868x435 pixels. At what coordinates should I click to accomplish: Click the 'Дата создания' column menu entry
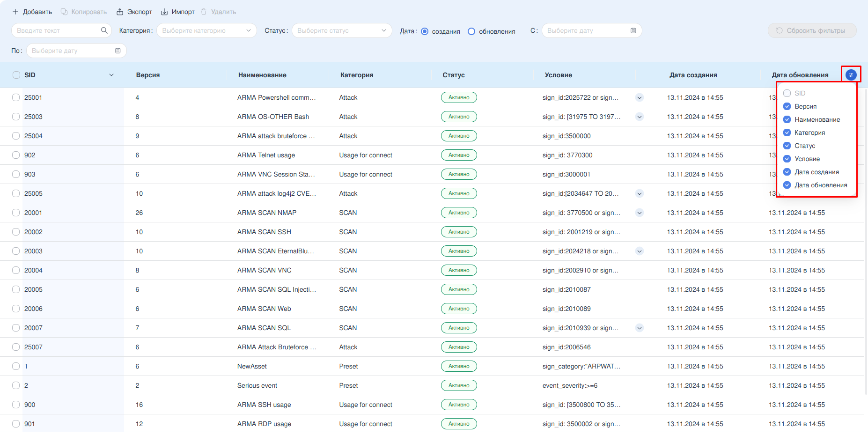(817, 172)
